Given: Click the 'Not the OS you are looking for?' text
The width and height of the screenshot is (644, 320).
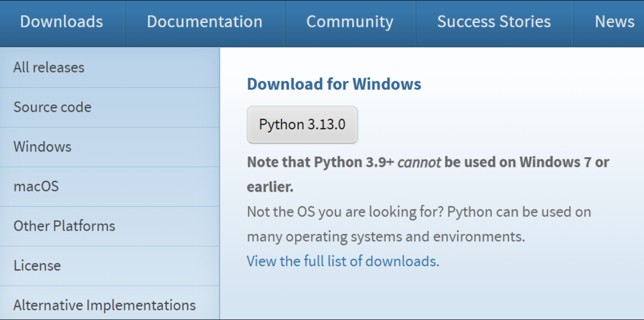Looking at the screenshot, I should tap(345, 212).
